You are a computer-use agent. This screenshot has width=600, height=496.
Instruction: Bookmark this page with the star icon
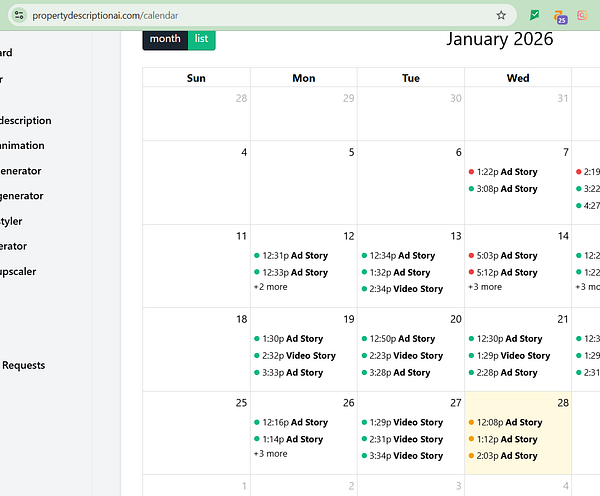[501, 15]
